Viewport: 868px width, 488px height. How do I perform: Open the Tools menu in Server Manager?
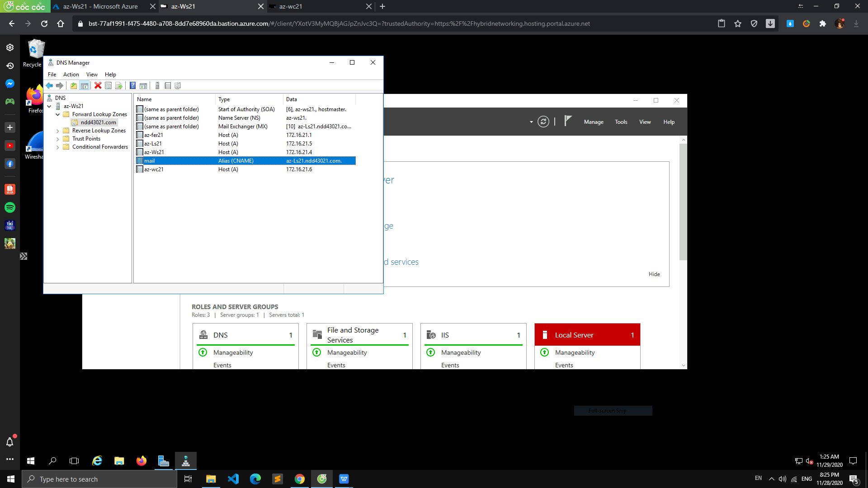coord(621,122)
